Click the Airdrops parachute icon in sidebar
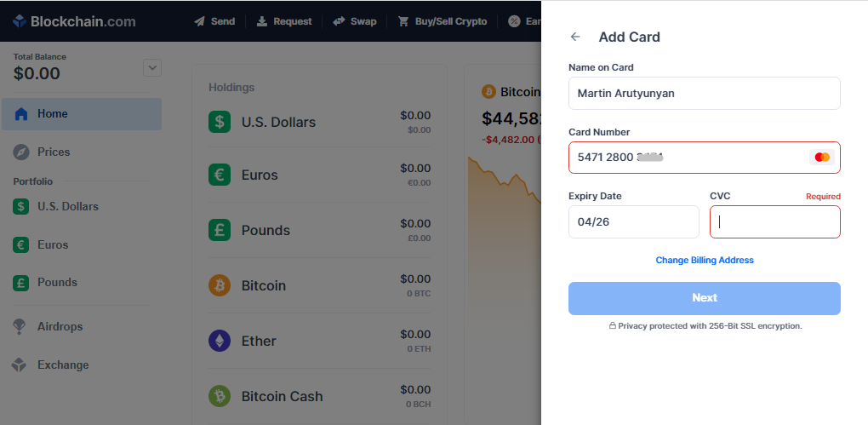This screenshot has height=425, width=868. [20, 326]
